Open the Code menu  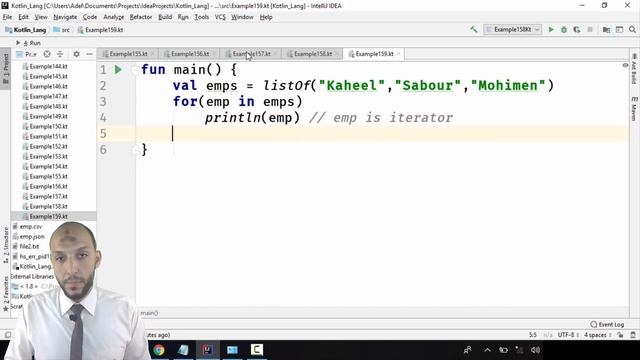coord(90,17)
